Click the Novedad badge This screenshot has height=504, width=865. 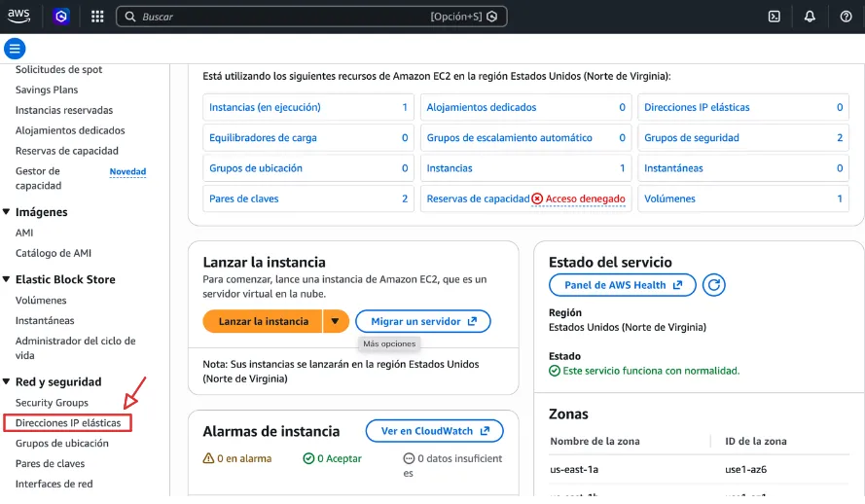pyautogui.click(x=127, y=171)
